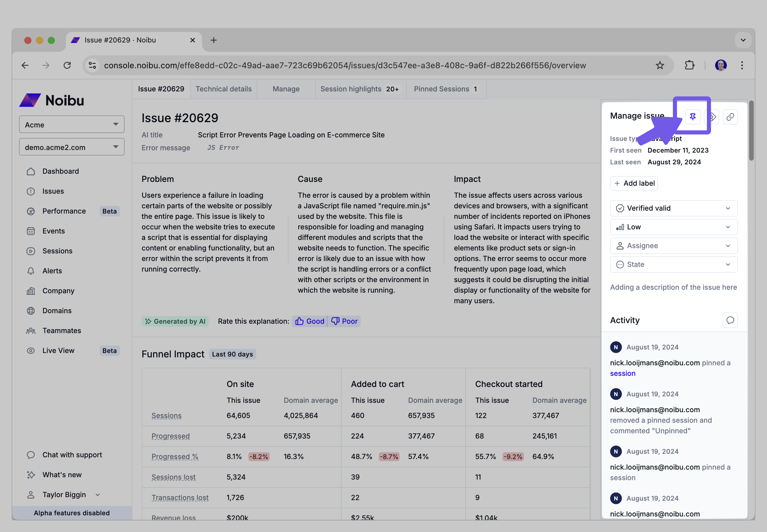Click the JS Error message text

223,148
